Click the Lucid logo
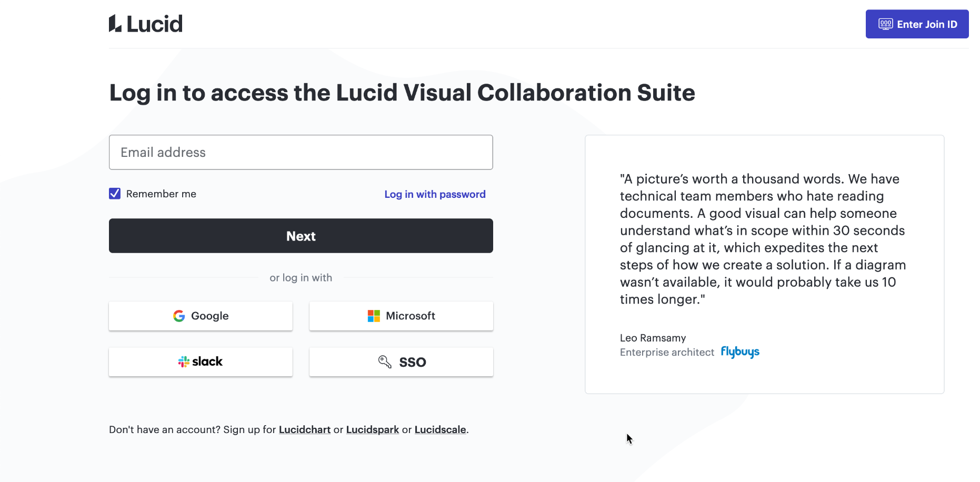The height and width of the screenshot is (482, 980). (145, 23)
